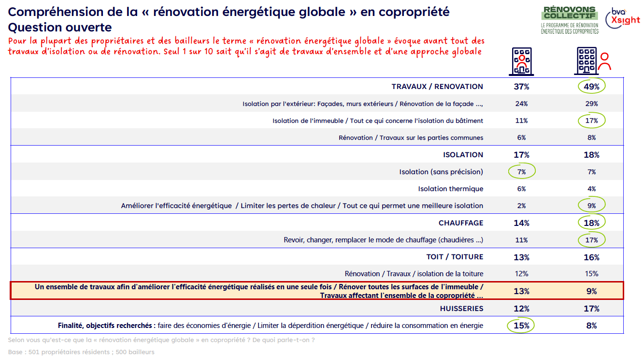Click the 14% value in CHAUFFAGE row

click(x=521, y=223)
